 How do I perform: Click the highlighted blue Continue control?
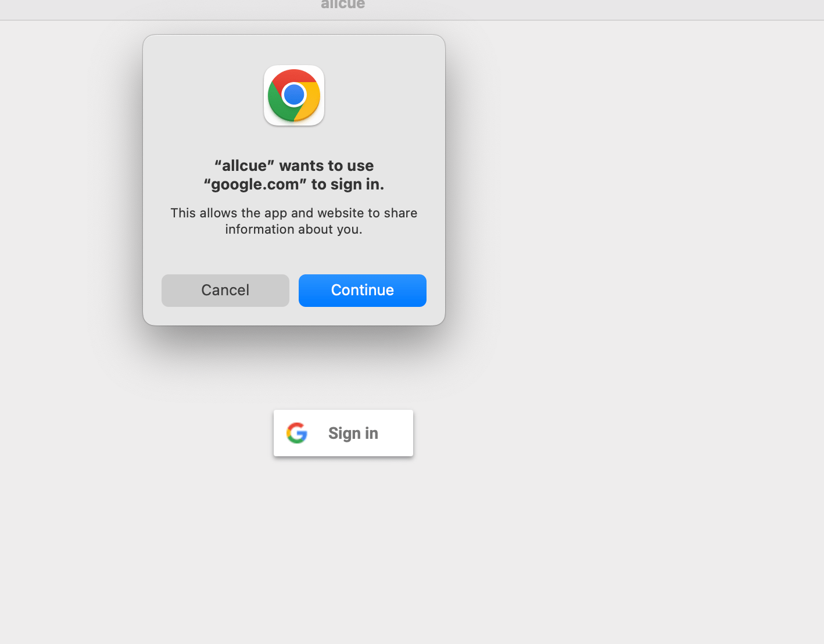click(x=362, y=290)
